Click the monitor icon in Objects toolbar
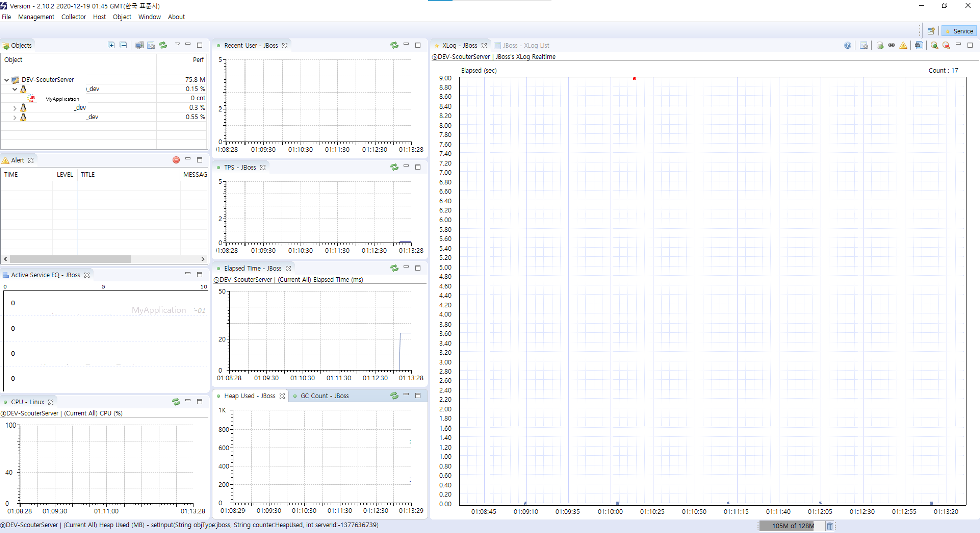 pyautogui.click(x=139, y=45)
